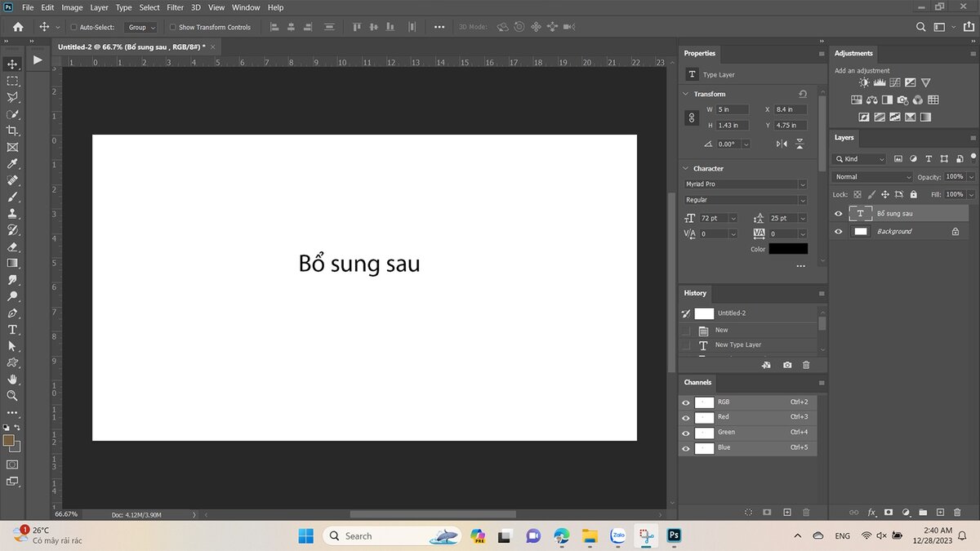The image size is (980, 551).
Task: Open more type options ellipsis
Action: pyautogui.click(x=800, y=266)
